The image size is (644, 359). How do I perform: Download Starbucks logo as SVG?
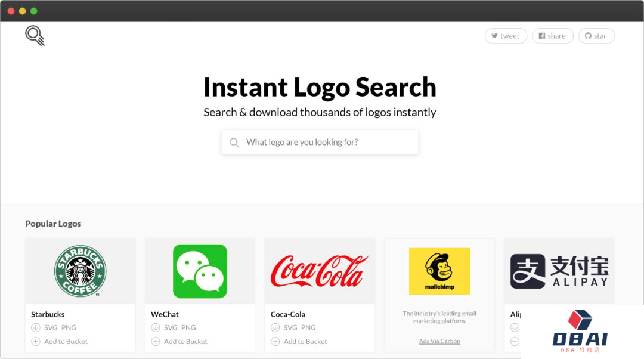tap(51, 328)
